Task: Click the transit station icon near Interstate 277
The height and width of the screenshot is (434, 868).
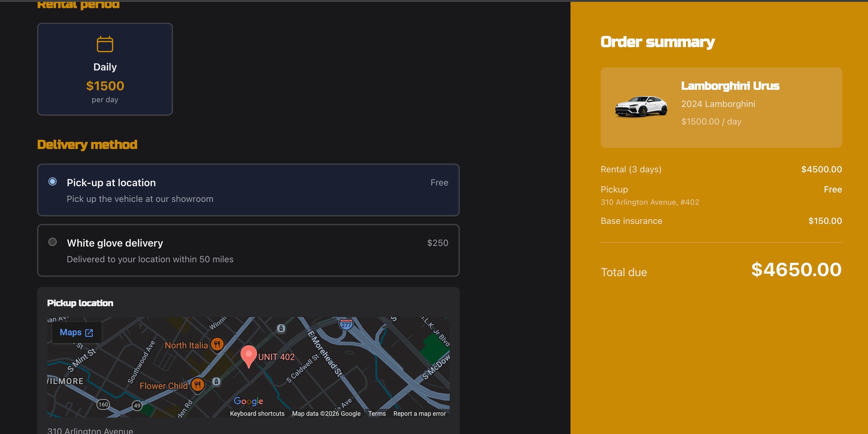Action: pos(281,328)
